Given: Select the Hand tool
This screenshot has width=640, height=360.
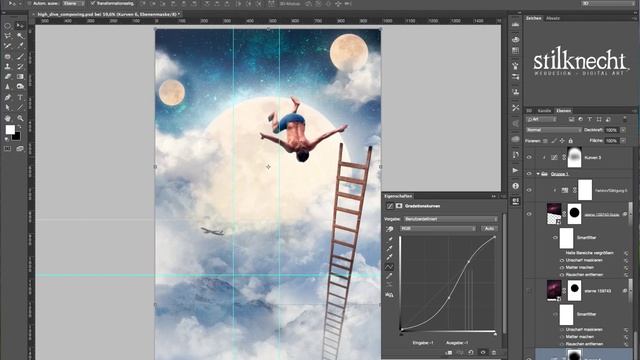Looking at the screenshot, I should coord(8,118).
